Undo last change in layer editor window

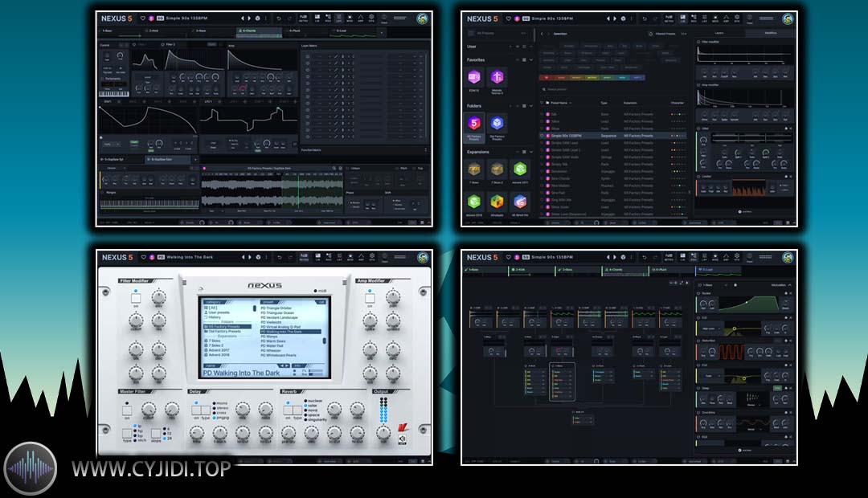coord(279,18)
